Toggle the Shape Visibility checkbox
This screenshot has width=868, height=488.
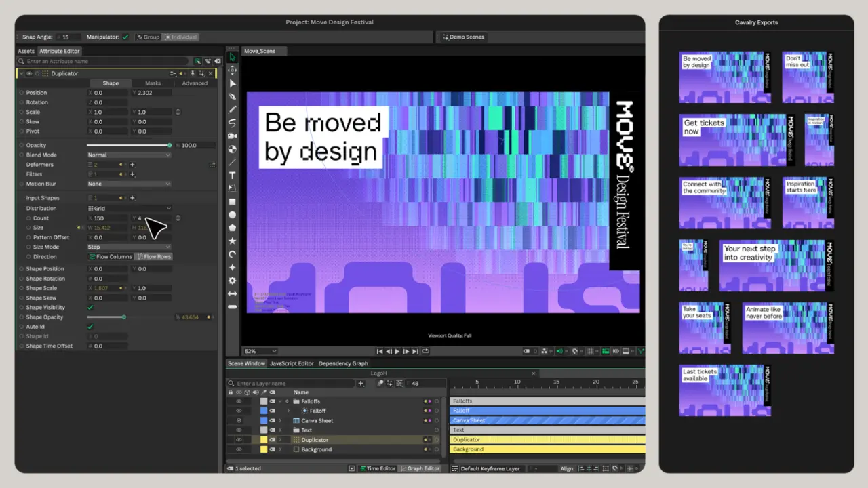coord(90,308)
